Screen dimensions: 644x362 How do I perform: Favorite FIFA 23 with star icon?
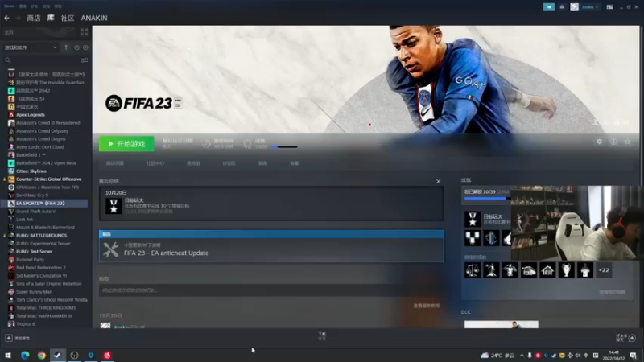[x=628, y=142]
